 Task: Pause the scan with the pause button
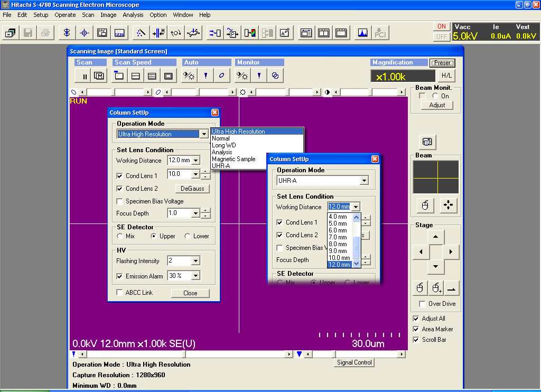83,76
